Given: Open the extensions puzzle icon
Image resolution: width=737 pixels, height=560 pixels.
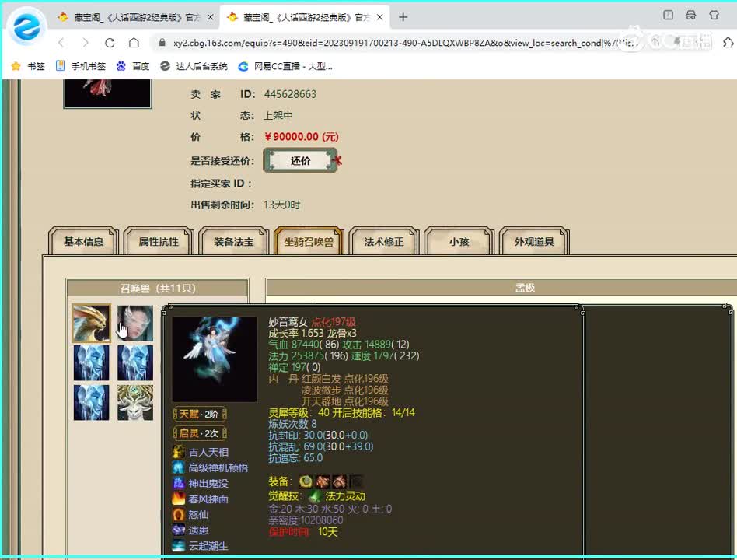Looking at the screenshot, I should point(728,43).
